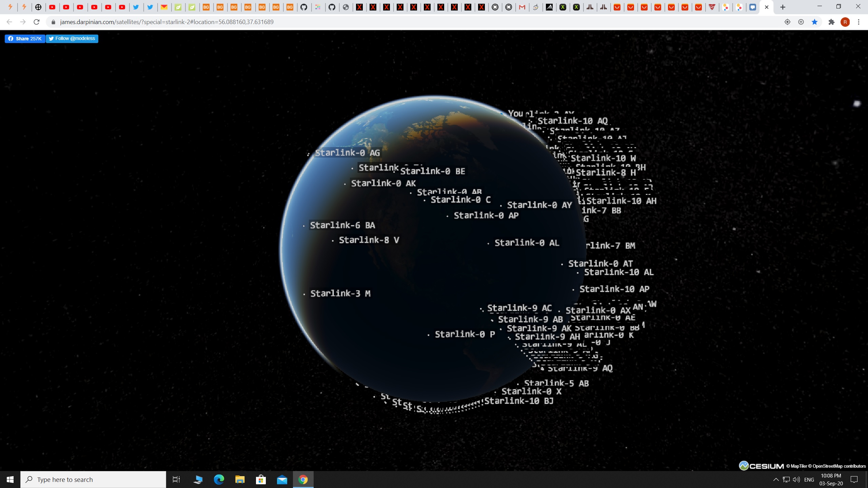Image resolution: width=868 pixels, height=488 pixels.
Task: Open the remote desktop app on the taskbar
Action: click(198, 480)
